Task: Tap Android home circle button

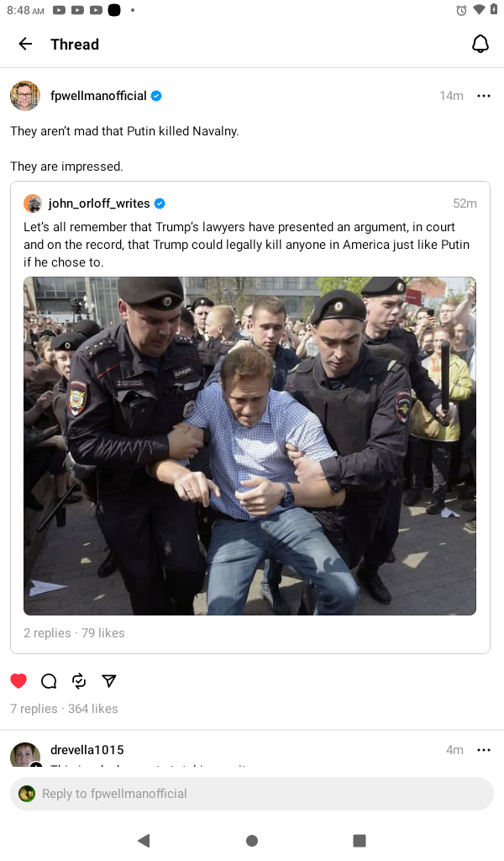Action: [252, 840]
